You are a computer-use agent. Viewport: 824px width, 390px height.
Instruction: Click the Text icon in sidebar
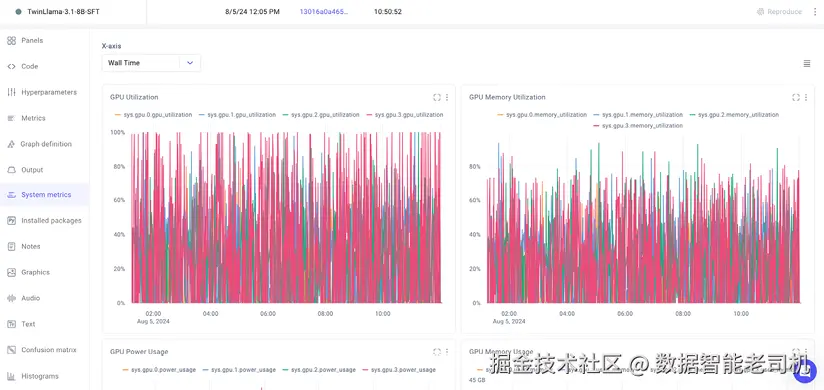click(12, 324)
